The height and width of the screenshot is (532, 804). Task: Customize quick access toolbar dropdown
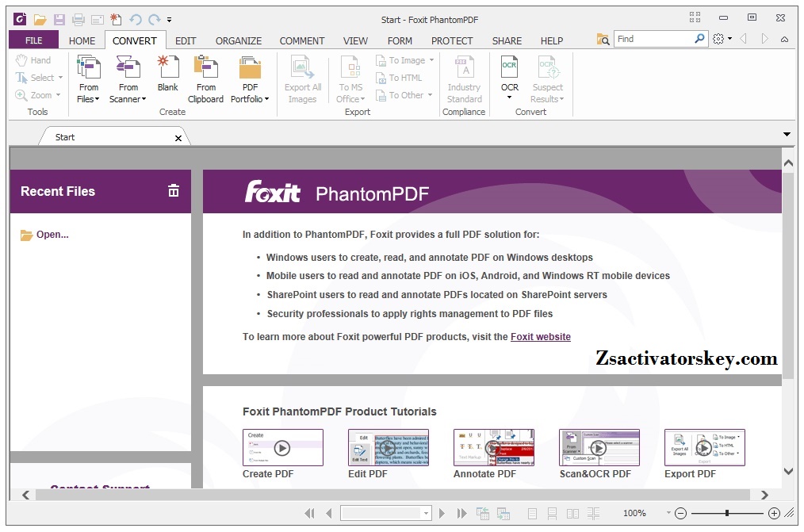[169, 20]
